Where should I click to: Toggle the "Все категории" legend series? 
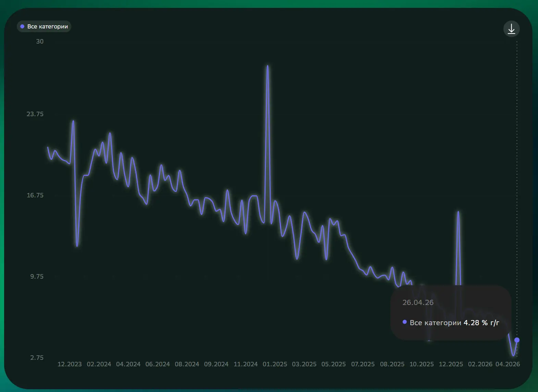click(x=44, y=26)
